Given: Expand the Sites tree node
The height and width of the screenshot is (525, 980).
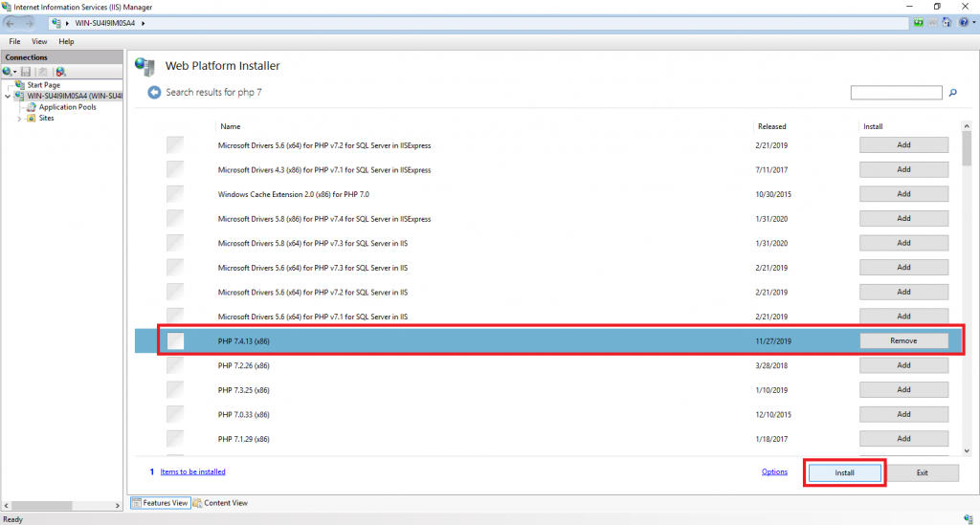Looking at the screenshot, I should [19, 118].
